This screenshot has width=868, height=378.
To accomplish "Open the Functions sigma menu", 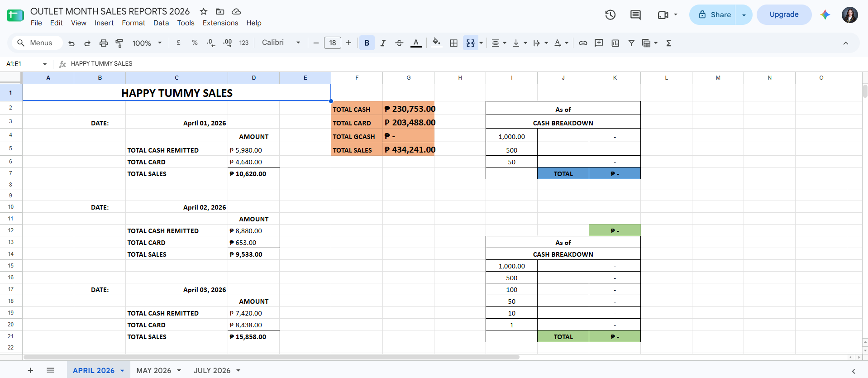I will (668, 43).
